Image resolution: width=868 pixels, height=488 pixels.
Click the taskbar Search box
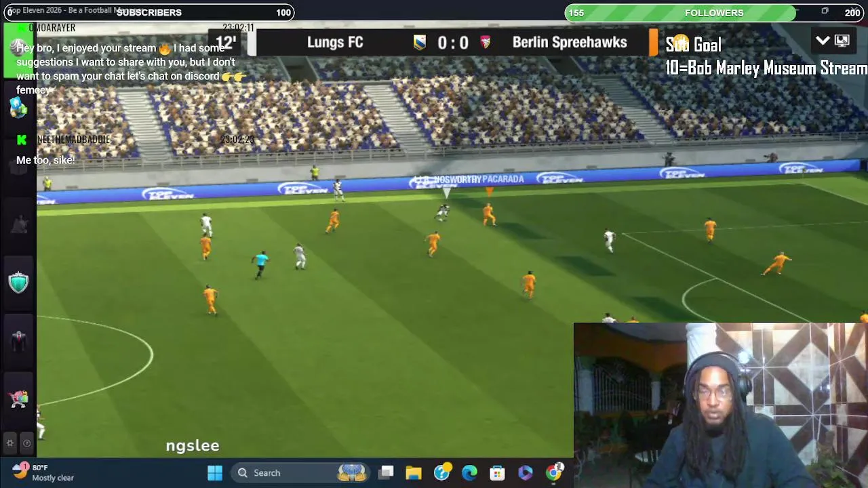[300, 473]
